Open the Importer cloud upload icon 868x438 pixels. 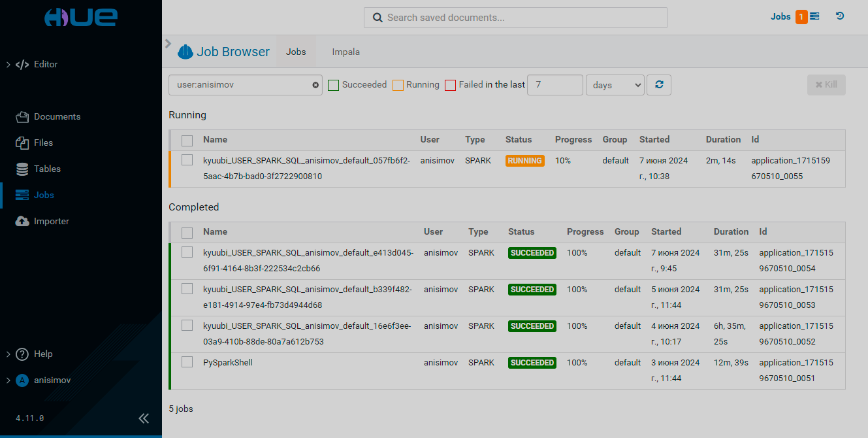22,221
